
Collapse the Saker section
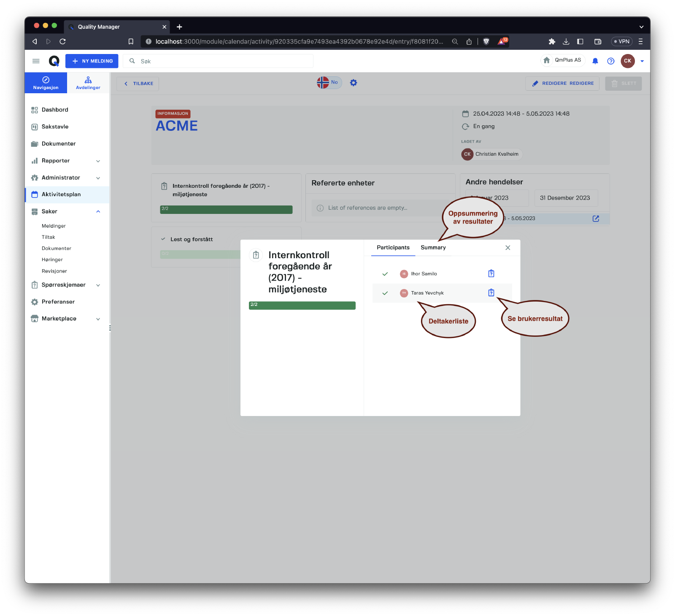click(98, 211)
